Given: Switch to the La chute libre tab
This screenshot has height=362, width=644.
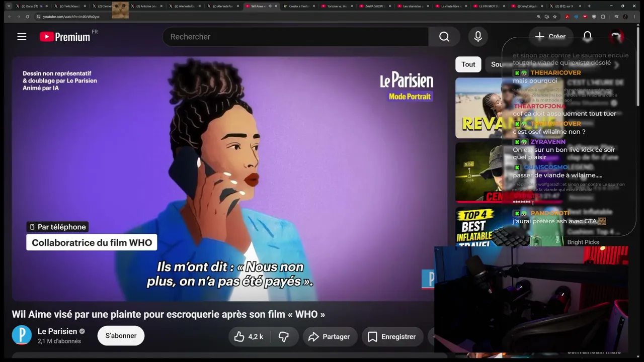Looking at the screenshot, I should tap(452, 6).
